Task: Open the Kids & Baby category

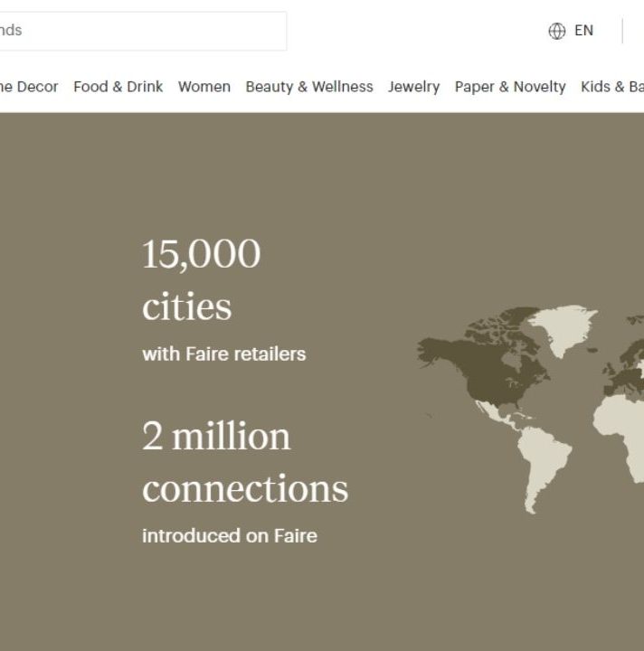Action: [x=612, y=87]
